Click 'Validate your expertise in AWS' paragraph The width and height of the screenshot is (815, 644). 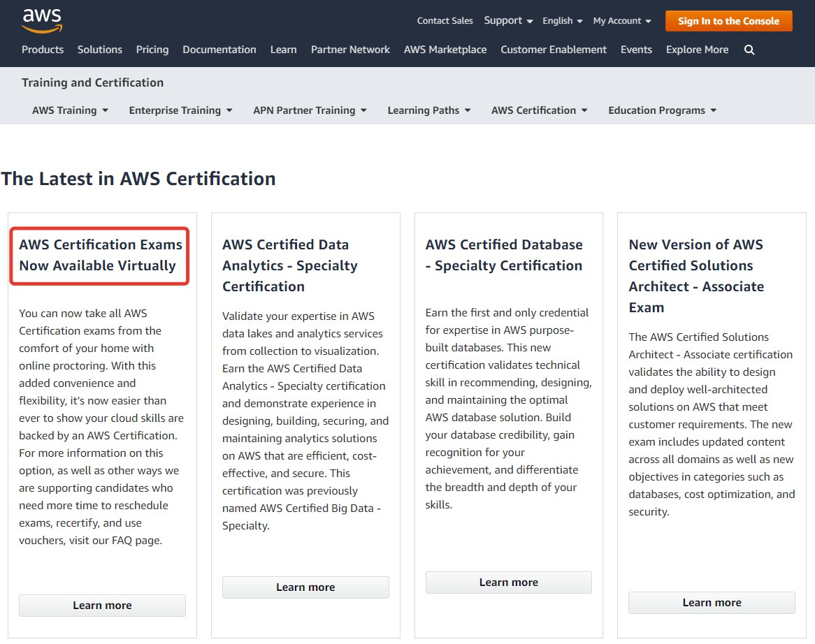pyautogui.click(x=305, y=420)
